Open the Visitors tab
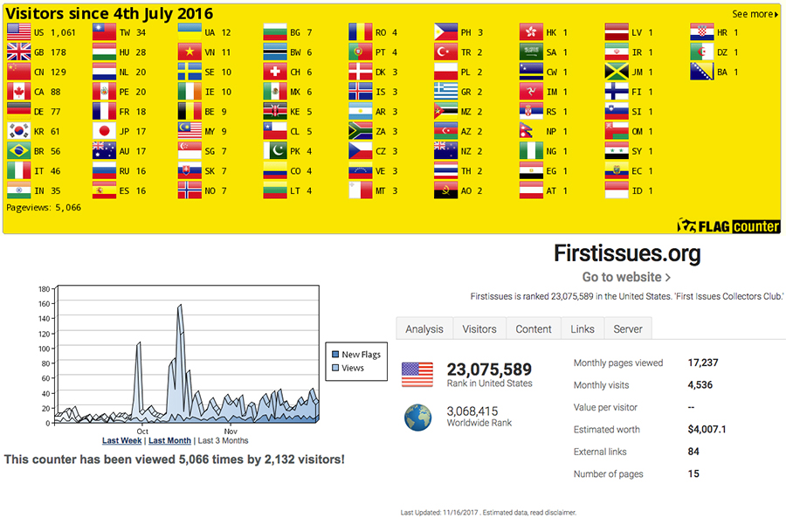The height and width of the screenshot is (532, 786). [x=479, y=329]
